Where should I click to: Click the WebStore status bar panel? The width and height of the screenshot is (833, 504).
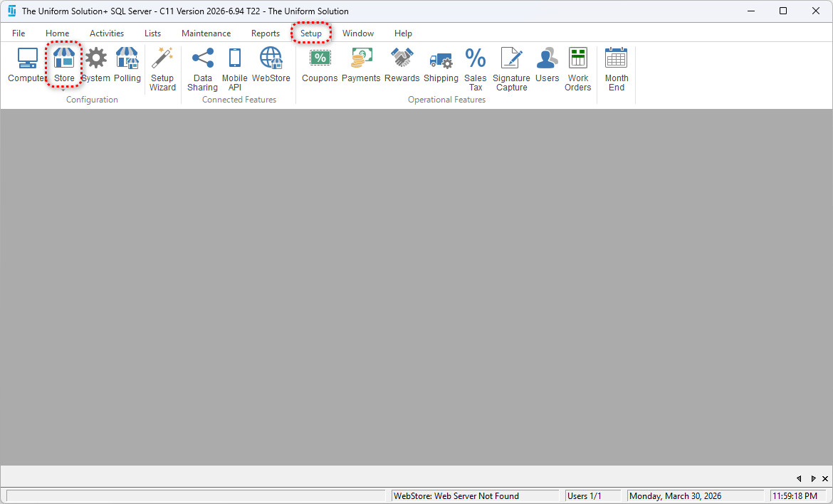coord(475,496)
